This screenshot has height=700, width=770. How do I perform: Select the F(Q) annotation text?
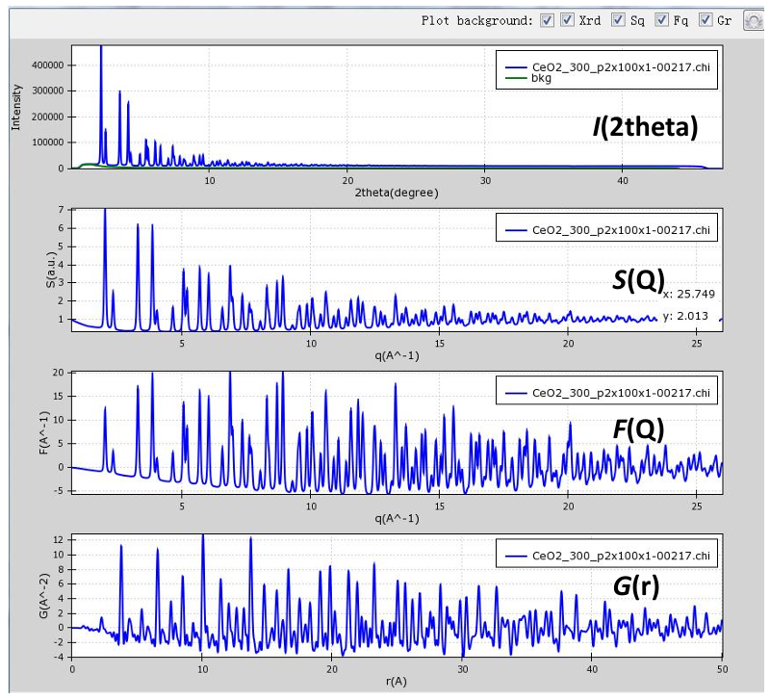tap(638, 429)
